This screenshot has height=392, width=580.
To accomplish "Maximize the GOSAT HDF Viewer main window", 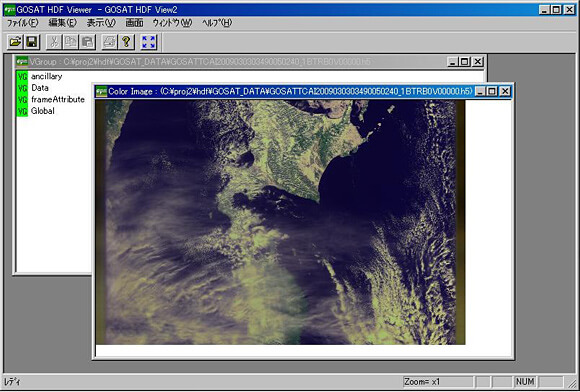I will [556, 10].
